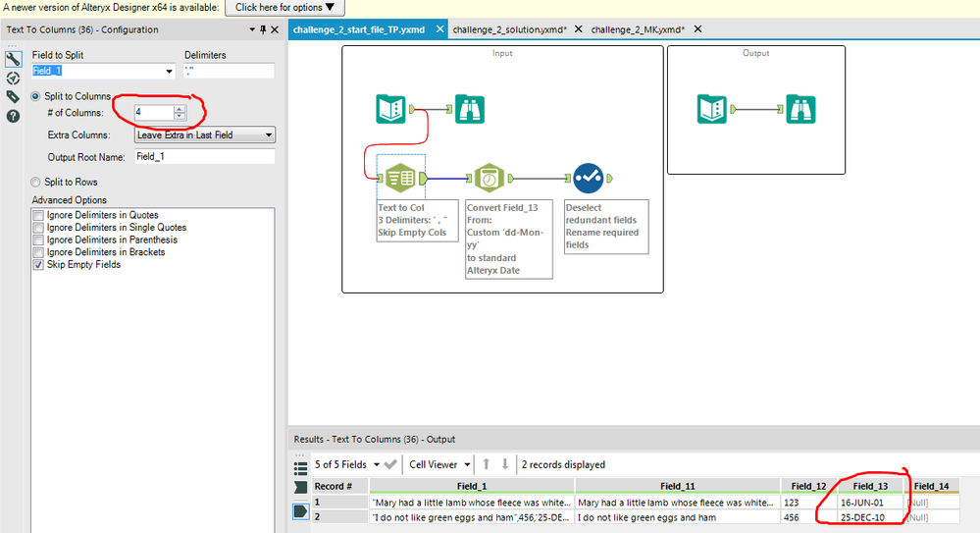Open the Navigation compass icon in config panel
This screenshot has width=980, height=533.
pos(13,79)
